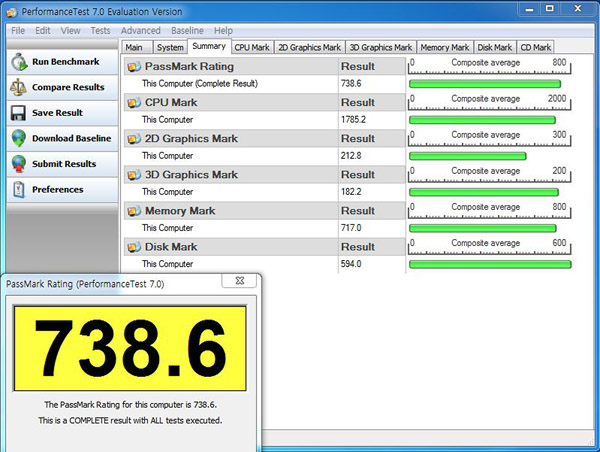
Task: Click the 2D Graphics Mark green result bar
Action: (468, 156)
